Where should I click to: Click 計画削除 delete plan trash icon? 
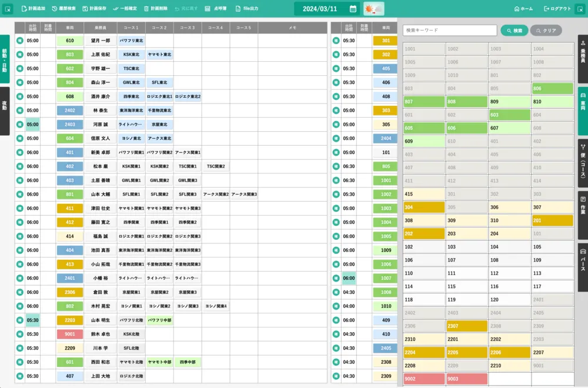pyautogui.click(x=146, y=9)
